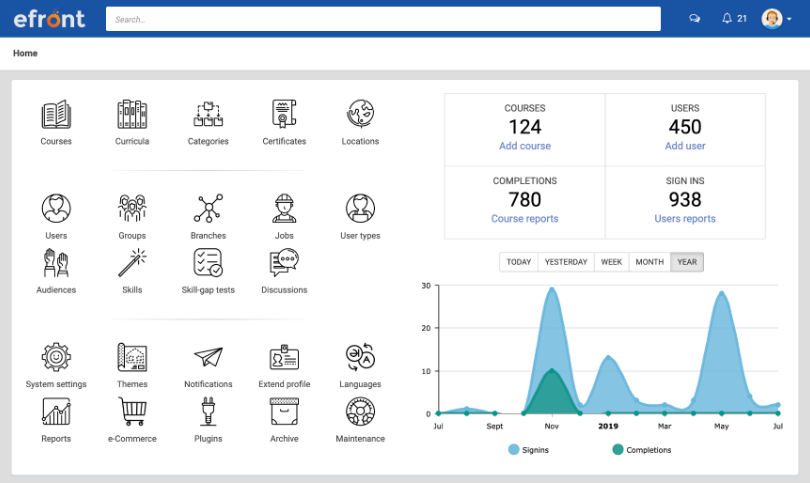Toggle the Completions legend swatch
Viewport: 810px width, 483px height.
(x=617, y=449)
